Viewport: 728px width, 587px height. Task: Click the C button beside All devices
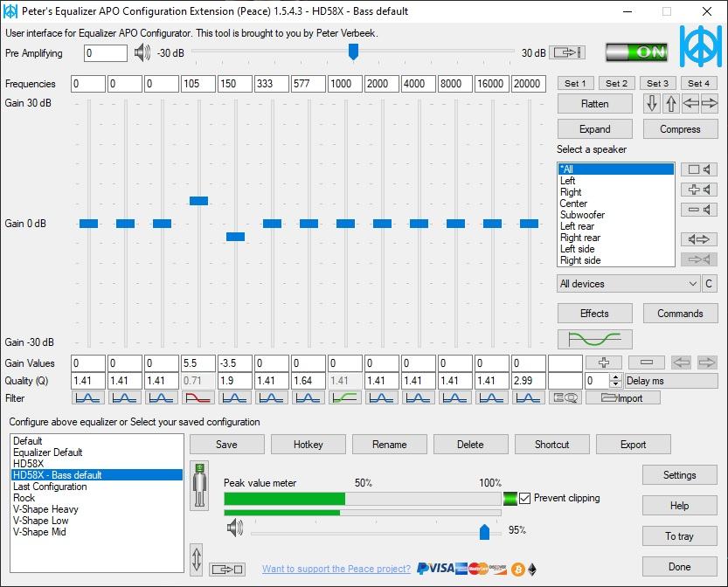[x=709, y=284]
